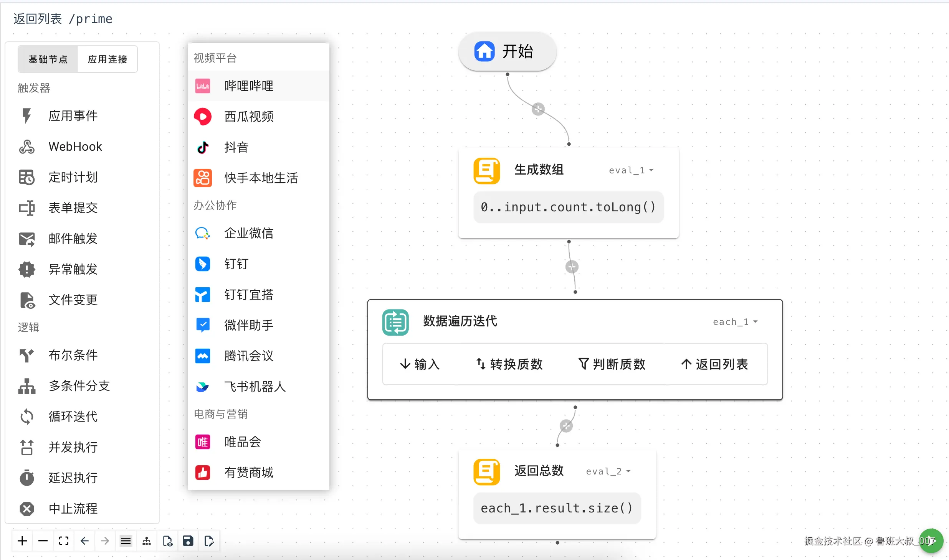Click the zoom in plus icon

click(22, 541)
